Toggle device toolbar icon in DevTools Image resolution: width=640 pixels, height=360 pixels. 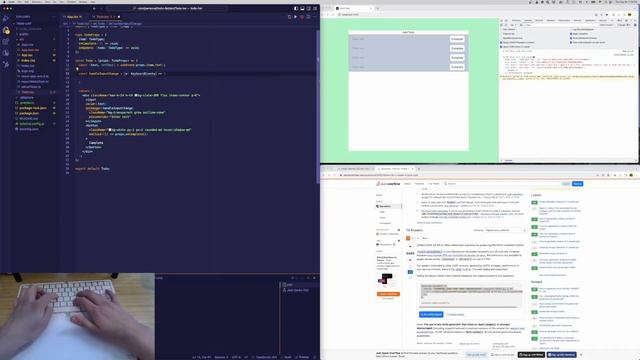(x=507, y=20)
